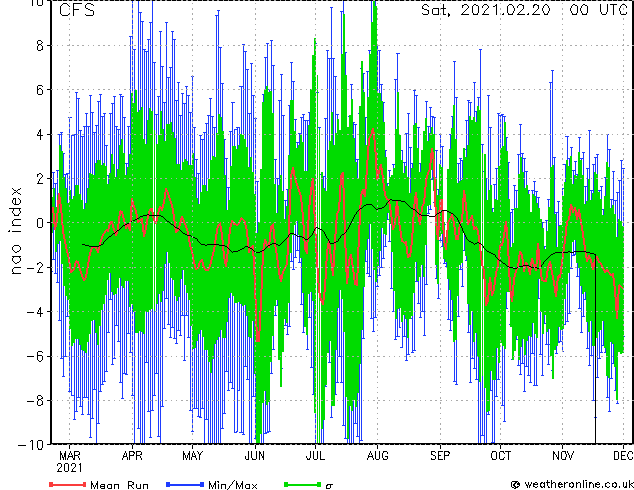Screen dimensions: 634x490
Task: Click the CFS model label
Action: 77,10
